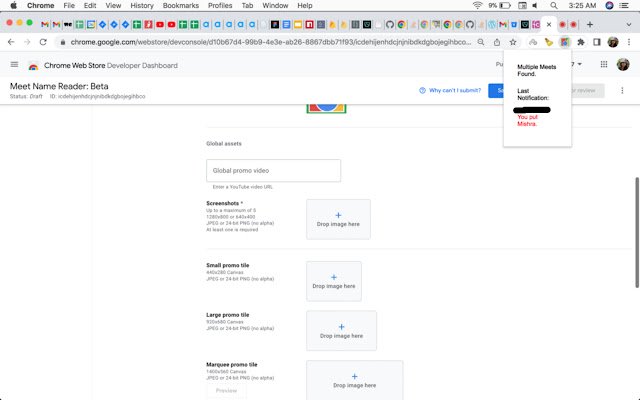Expand the tab search dropdown

(629, 24)
